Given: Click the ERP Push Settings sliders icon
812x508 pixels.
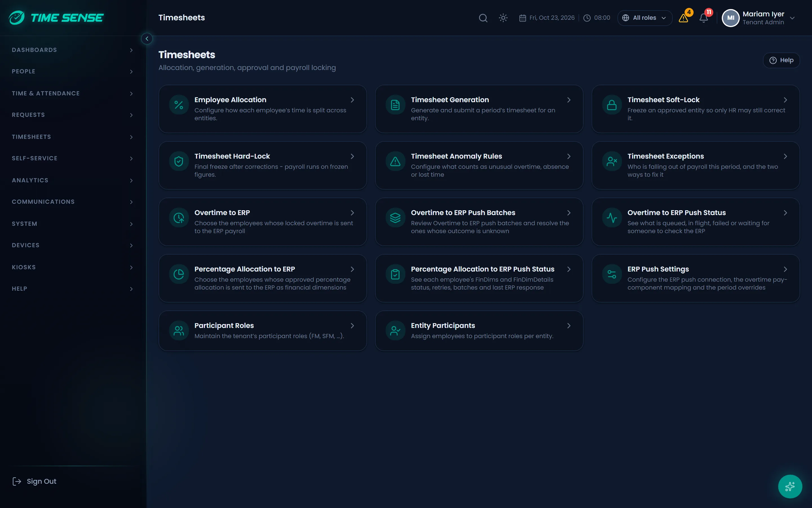Looking at the screenshot, I should pos(612,275).
